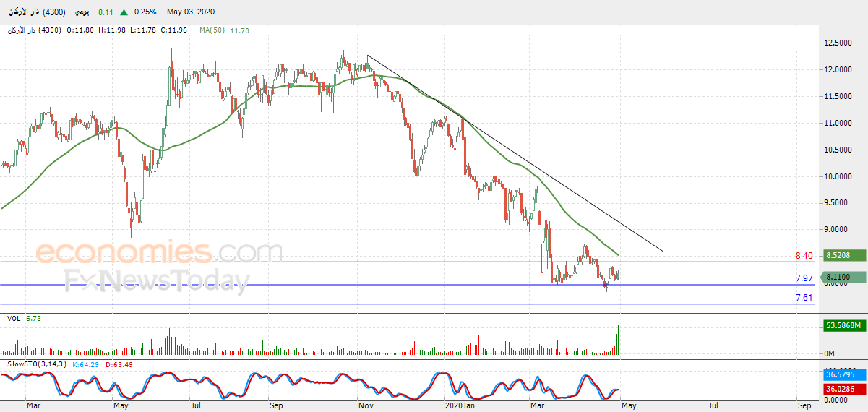This screenshot has width=868, height=412.
Task: Click the 0.25% change value in header
Action: (145, 12)
